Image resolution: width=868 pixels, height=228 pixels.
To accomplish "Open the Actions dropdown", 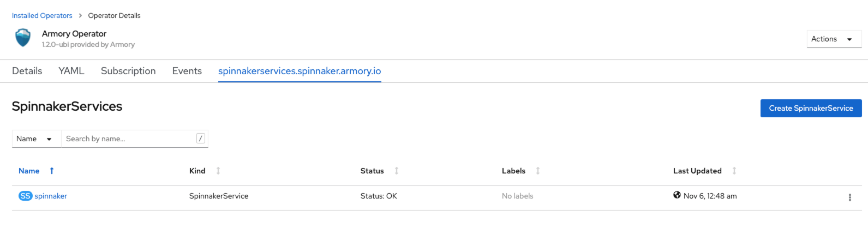I will [834, 39].
